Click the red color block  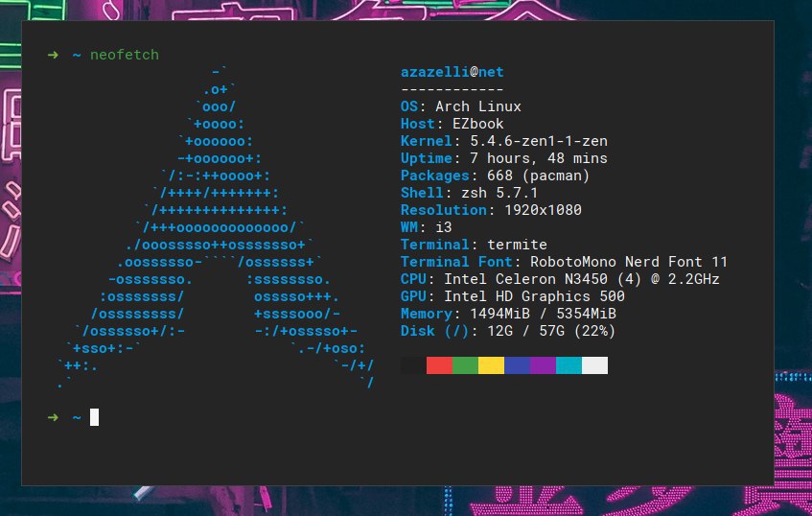[439, 365]
